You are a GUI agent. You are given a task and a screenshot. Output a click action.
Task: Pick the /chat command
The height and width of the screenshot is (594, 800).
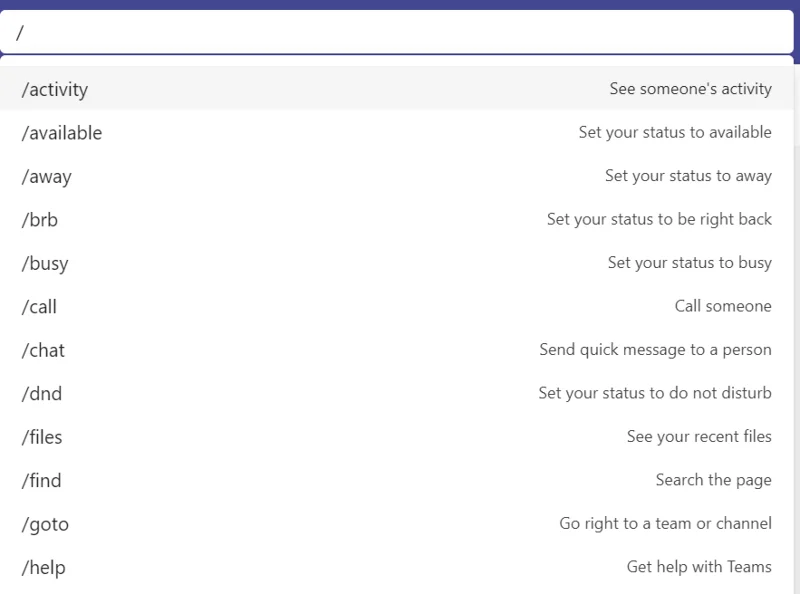(x=397, y=350)
